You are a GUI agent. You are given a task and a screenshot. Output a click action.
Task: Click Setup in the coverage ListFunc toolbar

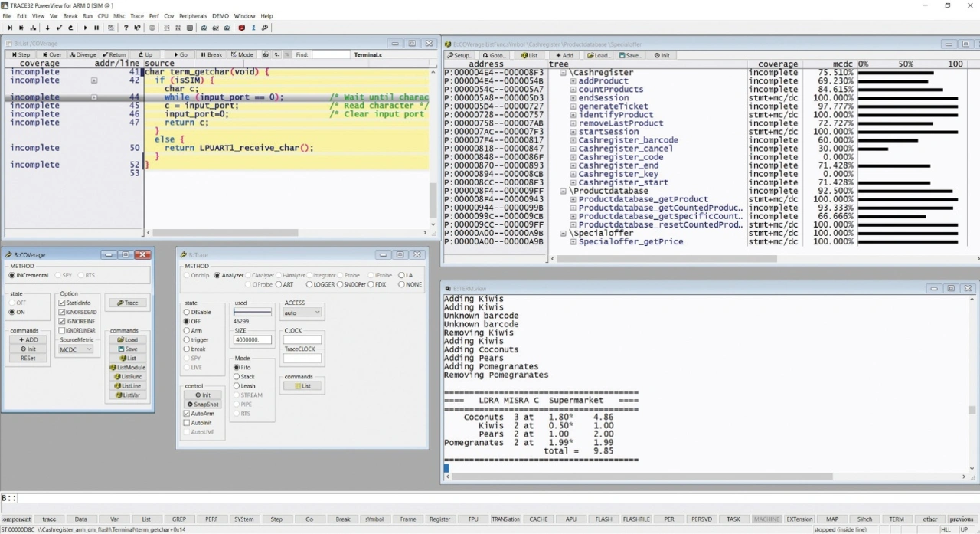[460, 55]
